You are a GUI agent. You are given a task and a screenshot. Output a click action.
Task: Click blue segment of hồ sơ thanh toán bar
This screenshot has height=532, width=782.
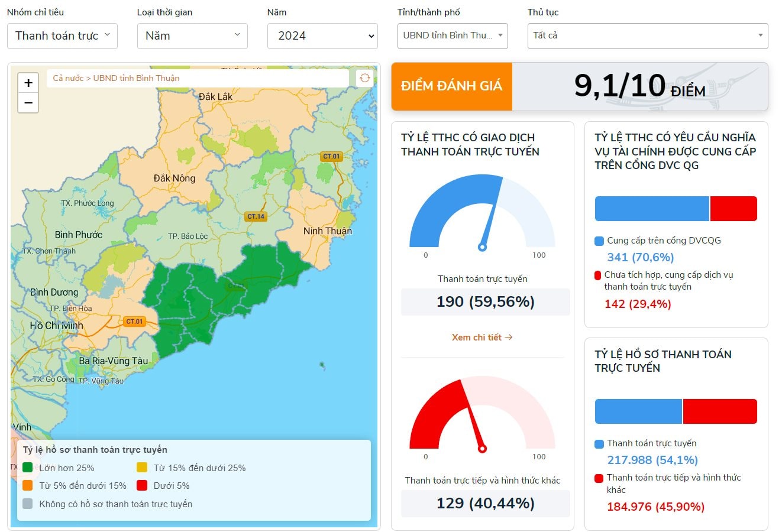coord(638,411)
